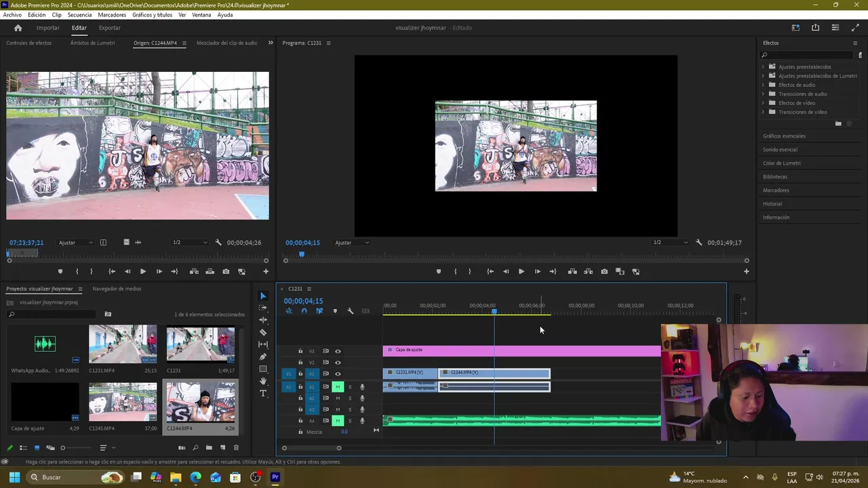Select the Track Select Forward tool

263,308
